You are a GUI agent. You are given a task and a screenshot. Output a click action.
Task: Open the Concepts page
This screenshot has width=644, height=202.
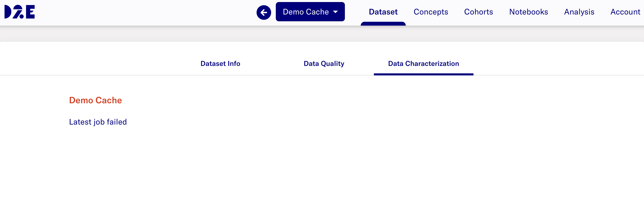coord(430,12)
